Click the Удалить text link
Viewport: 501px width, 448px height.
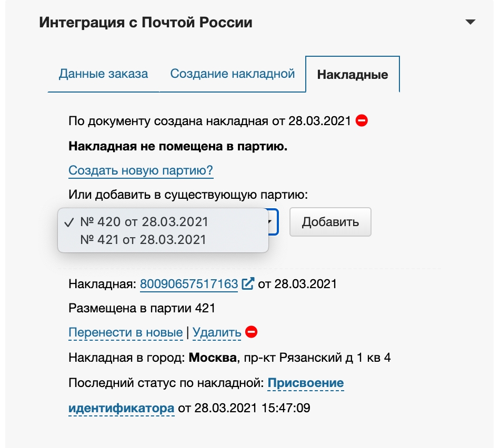tap(217, 332)
